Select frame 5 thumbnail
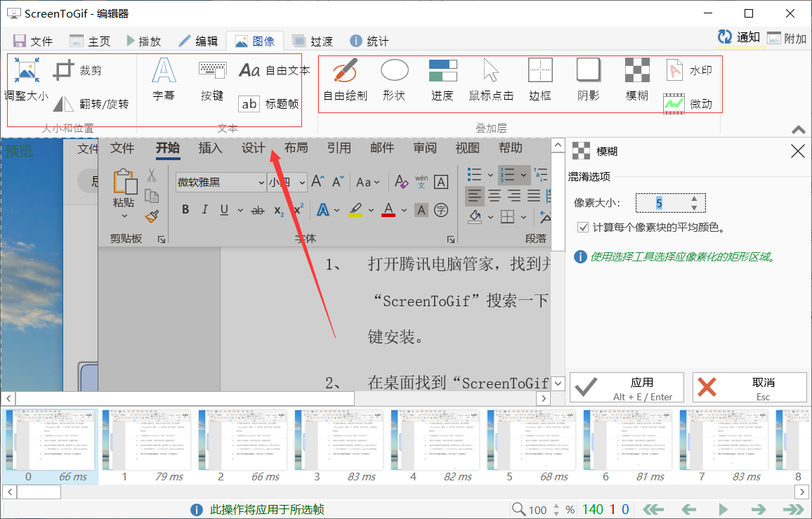The width and height of the screenshot is (812, 519). click(532, 447)
